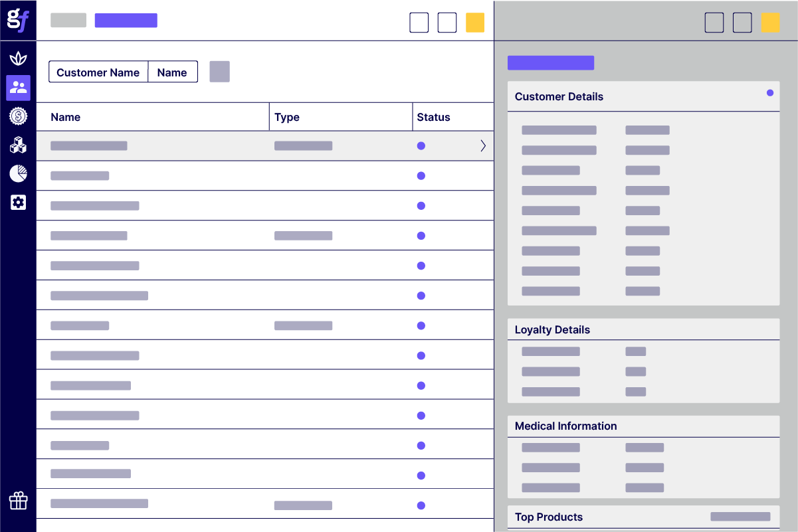Click the purple dot on Customer Details

point(770,93)
